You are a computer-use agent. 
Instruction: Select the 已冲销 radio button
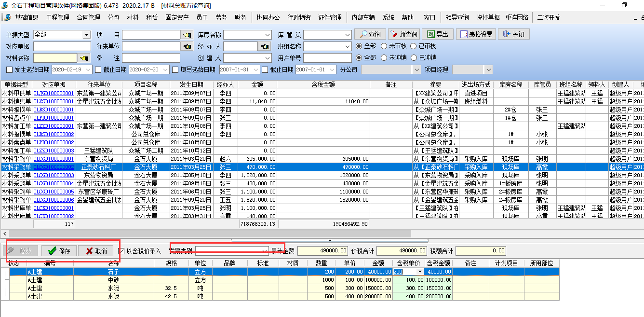[413, 58]
